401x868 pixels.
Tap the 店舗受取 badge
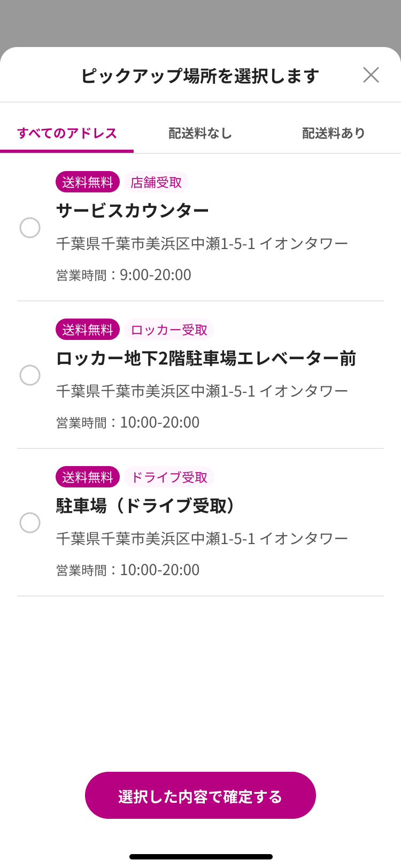pyautogui.click(x=156, y=182)
